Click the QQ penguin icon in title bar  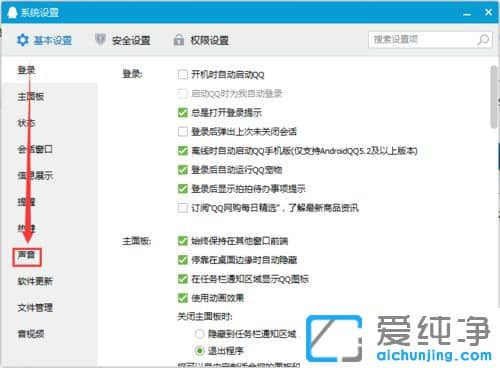pyautogui.click(x=12, y=12)
